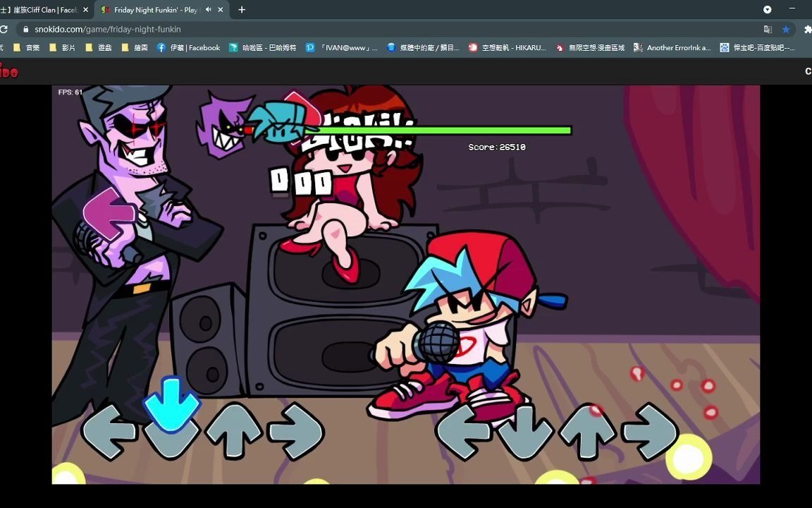Image resolution: width=812 pixels, height=508 pixels.
Task: Open the 哈啦區 - 巴哈姆特 bookmark
Action: [x=262, y=48]
